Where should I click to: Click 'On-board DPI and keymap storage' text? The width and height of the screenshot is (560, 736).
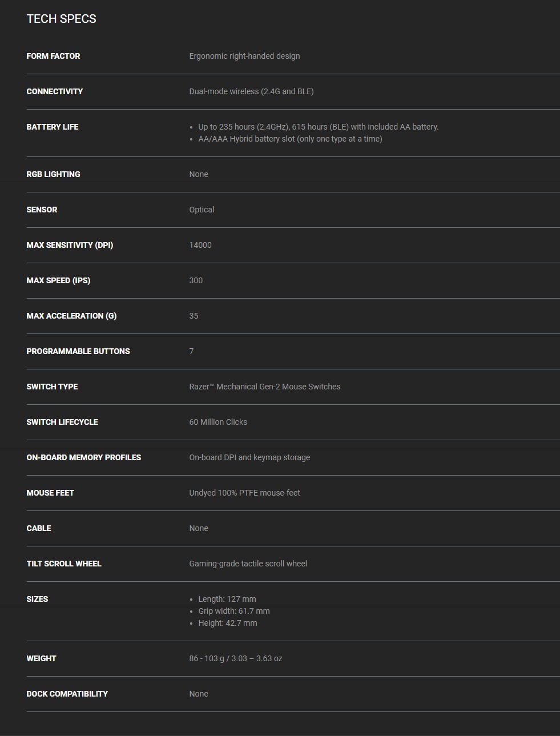click(x=249, y=457)
